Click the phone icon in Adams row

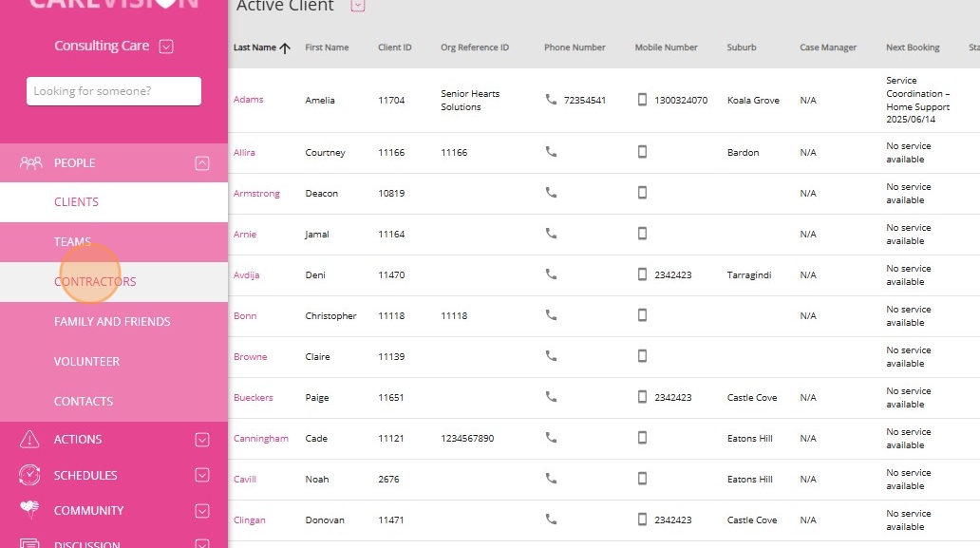(551, 100)
